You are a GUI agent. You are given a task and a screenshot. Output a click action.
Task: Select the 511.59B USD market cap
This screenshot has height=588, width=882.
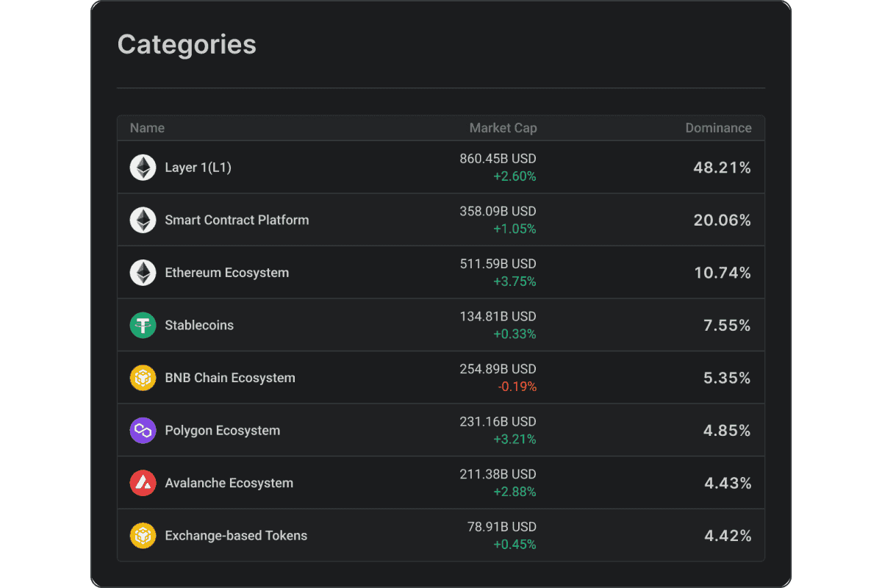click(498, 264)
